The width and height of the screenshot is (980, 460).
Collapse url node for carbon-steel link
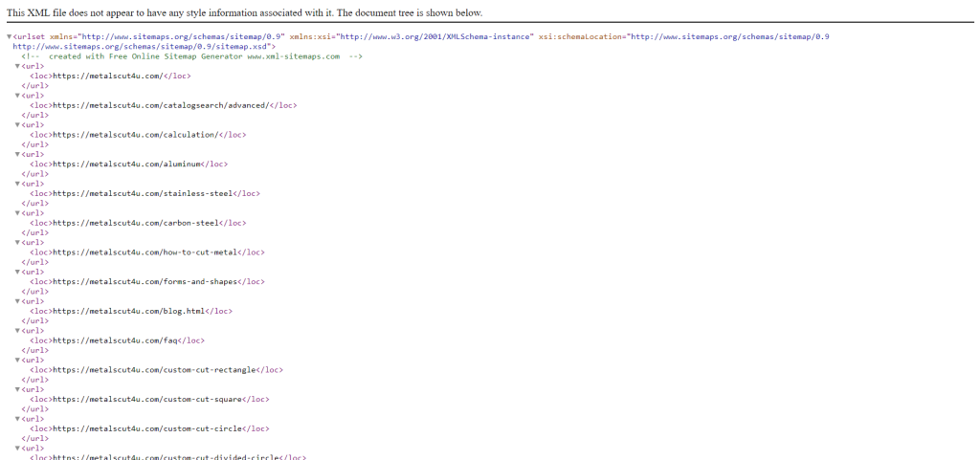[x=18, y=213]
